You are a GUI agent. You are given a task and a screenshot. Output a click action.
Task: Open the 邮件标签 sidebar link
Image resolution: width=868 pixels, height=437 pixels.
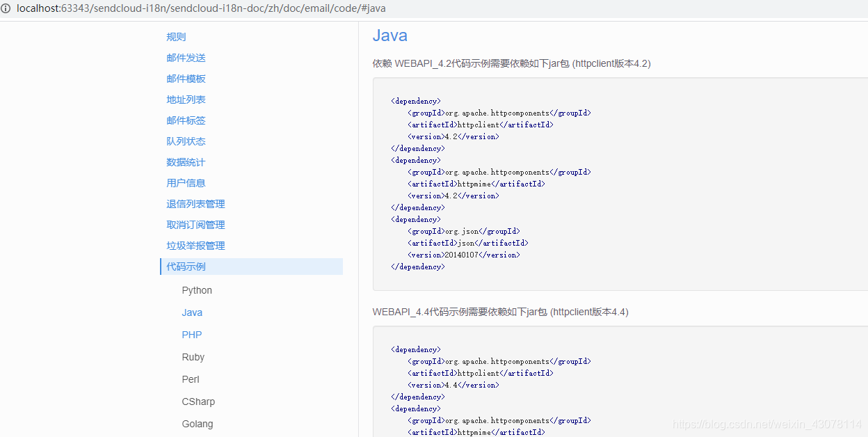coord(186,120)
